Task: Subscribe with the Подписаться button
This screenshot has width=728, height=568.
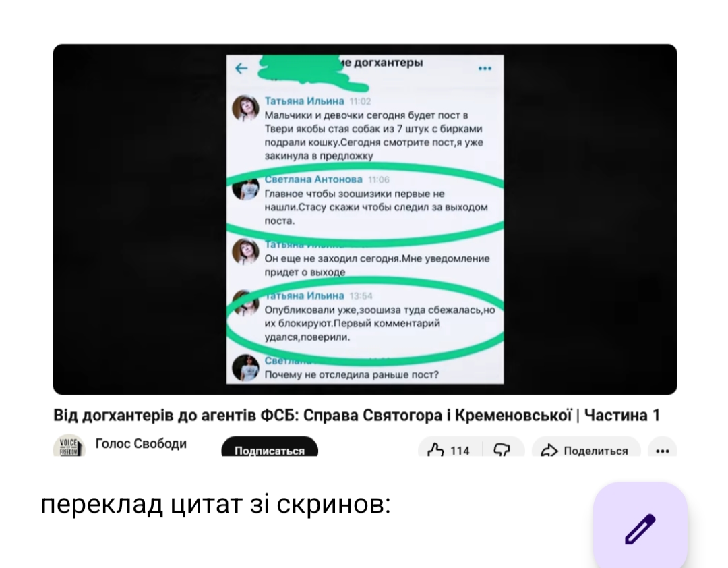Action: pos(270,447)
